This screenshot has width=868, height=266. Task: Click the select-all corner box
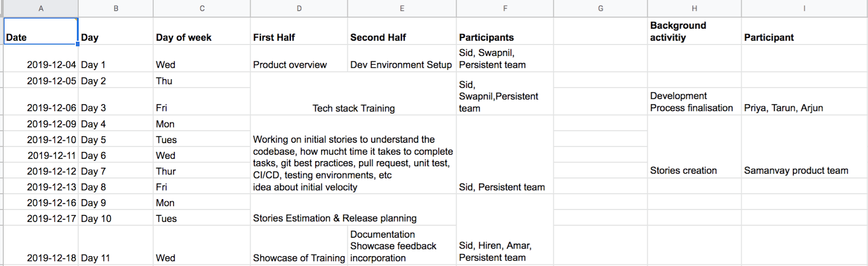pyautogui.click(x=2, y=8)
